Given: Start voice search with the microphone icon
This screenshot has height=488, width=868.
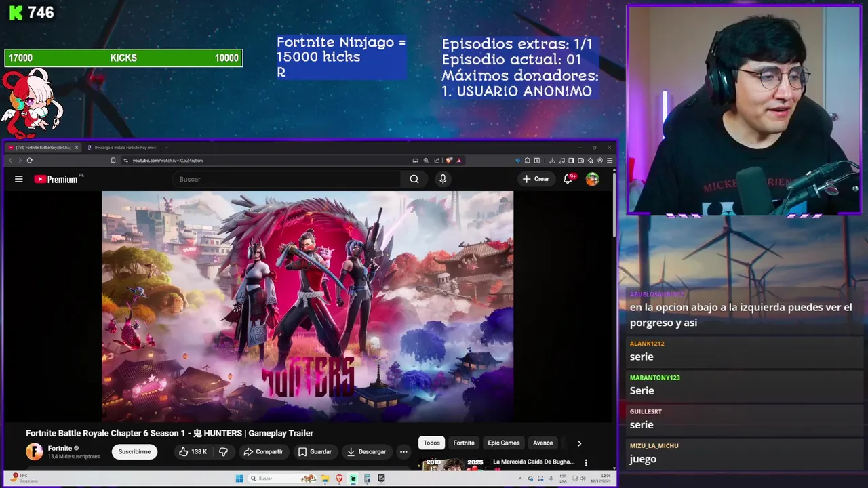Looking at the screenshot, I should click(443, 179).
